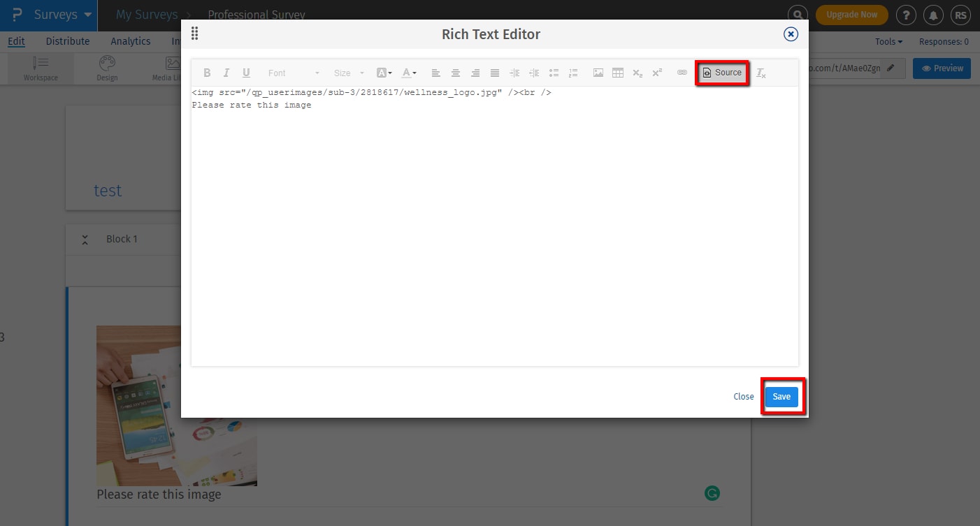Open the Size dropdown
The image size is (980, 526).
pyautogui.click(x=349, y=73)
